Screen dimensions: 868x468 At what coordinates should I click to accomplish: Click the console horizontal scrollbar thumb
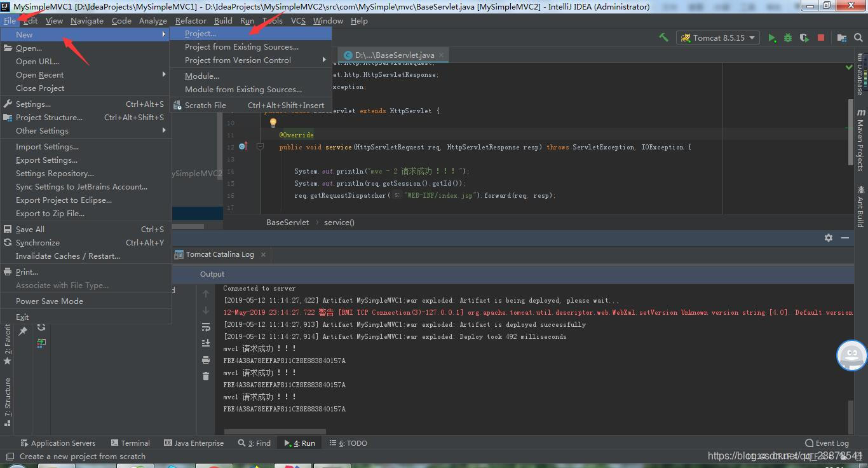click(274, 432)
